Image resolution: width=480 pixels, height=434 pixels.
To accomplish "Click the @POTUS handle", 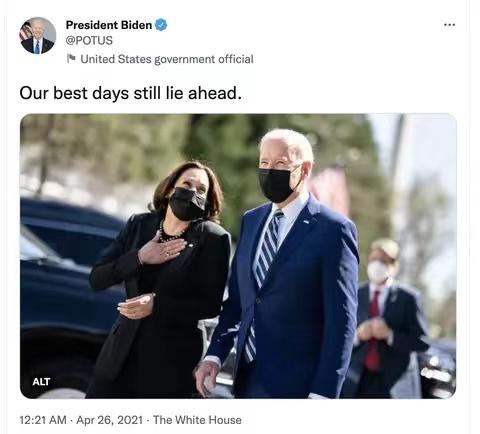I will (89, 40).
